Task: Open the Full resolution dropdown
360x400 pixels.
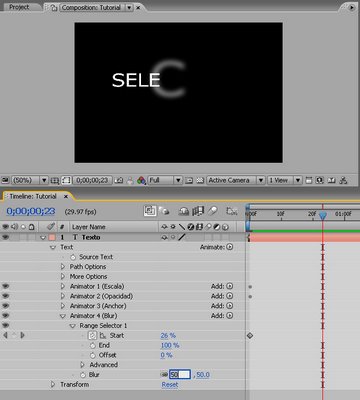Action: (165, 180)
